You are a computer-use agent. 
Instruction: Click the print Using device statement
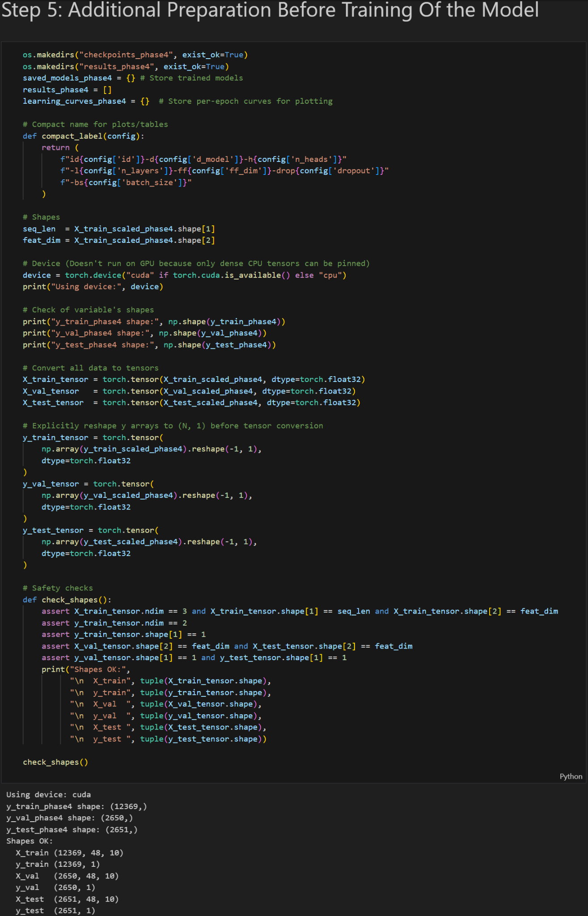pyautogui.click(x=93, y=287)
